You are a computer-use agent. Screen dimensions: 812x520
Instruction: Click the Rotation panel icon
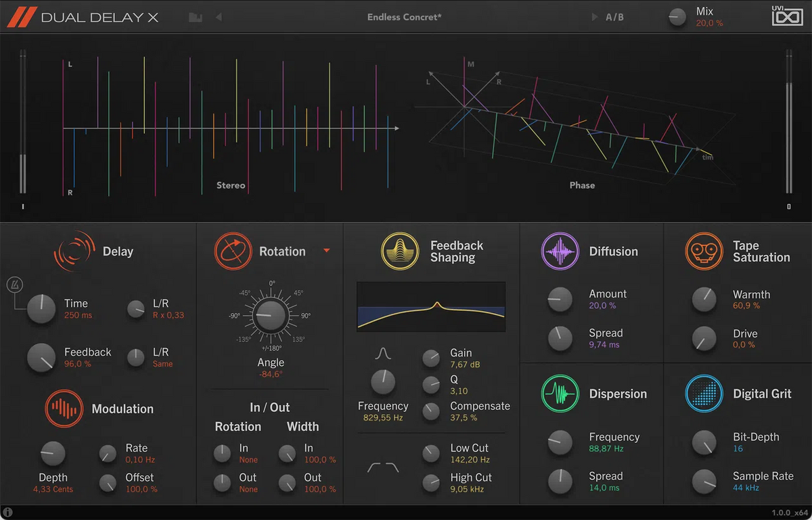233,251
